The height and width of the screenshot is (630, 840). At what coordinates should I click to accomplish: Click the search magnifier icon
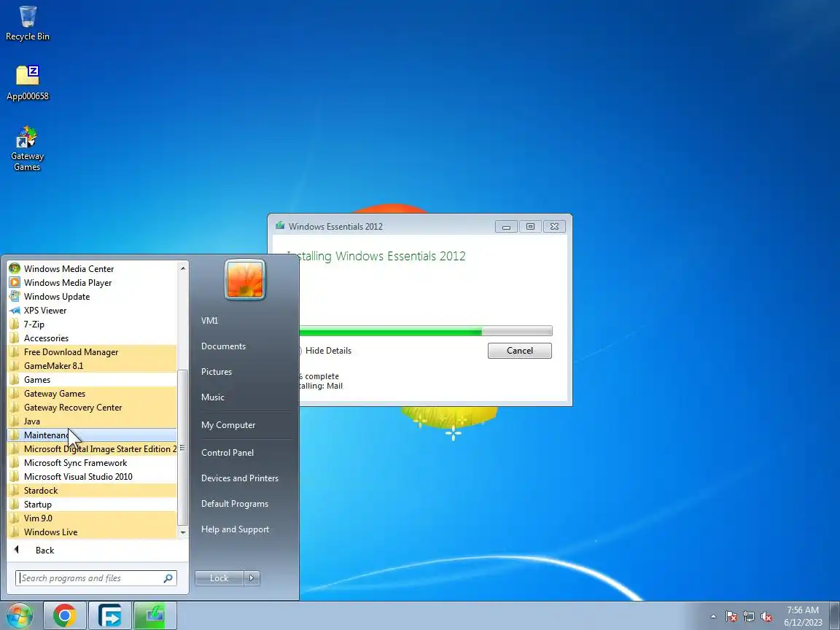[168, 578]
